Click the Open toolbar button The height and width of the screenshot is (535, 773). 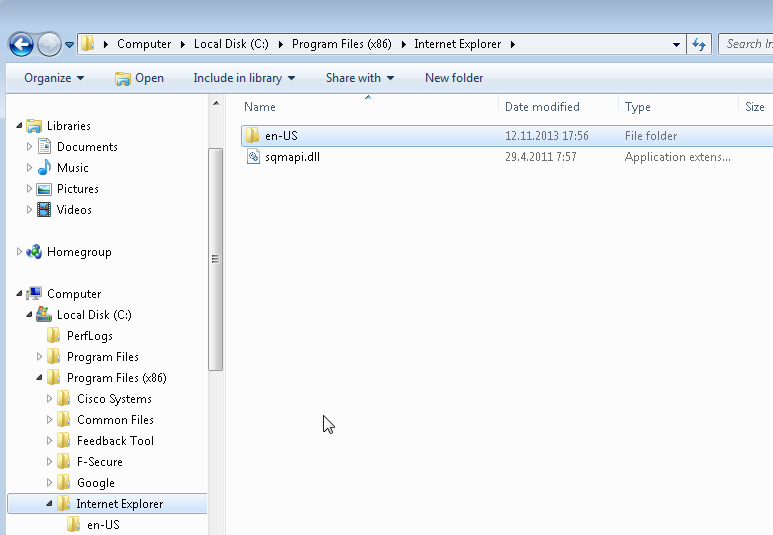coord(140,78)
